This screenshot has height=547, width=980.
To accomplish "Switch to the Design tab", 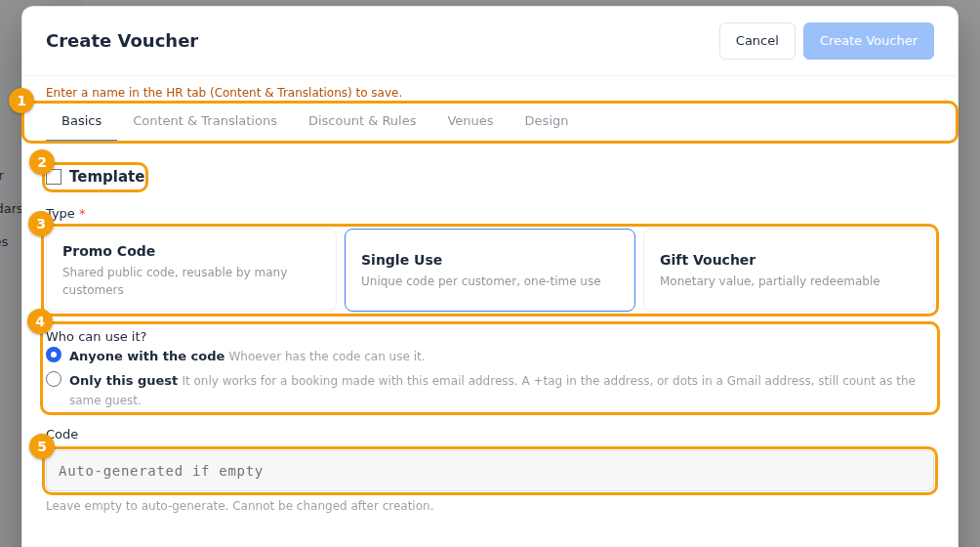I will click(547, 121).
